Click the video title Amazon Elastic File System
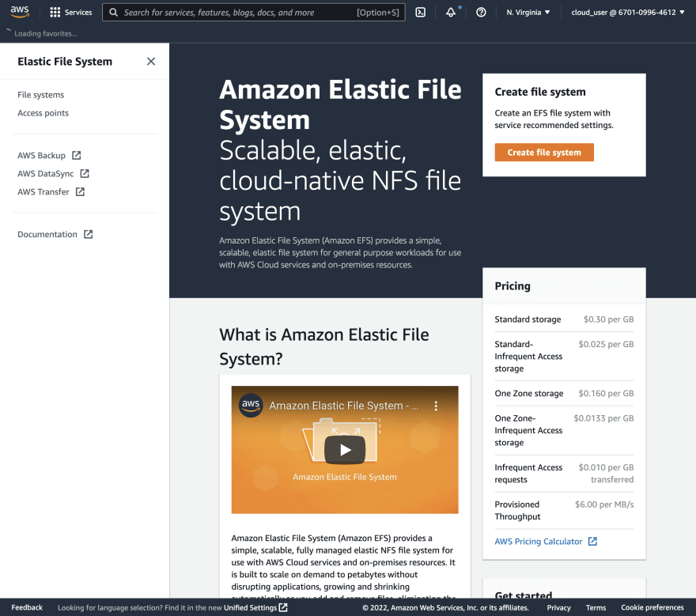 (x=343, y=406)
